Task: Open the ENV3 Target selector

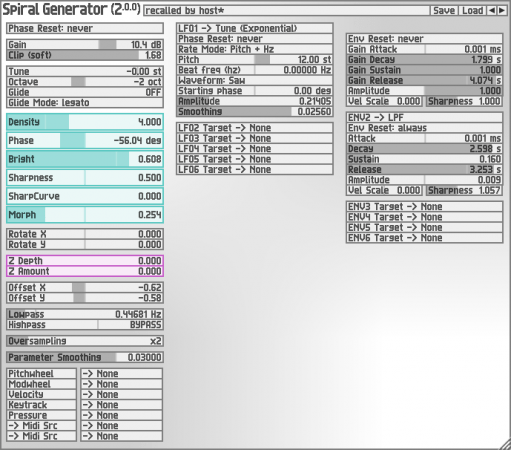Action: pos(425,206)
